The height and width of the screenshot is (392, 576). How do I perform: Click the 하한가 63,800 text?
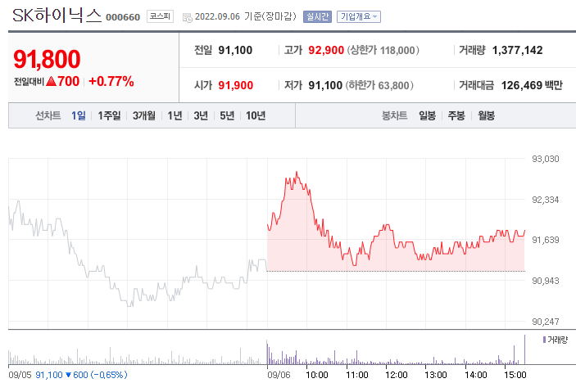click(380, 85)
